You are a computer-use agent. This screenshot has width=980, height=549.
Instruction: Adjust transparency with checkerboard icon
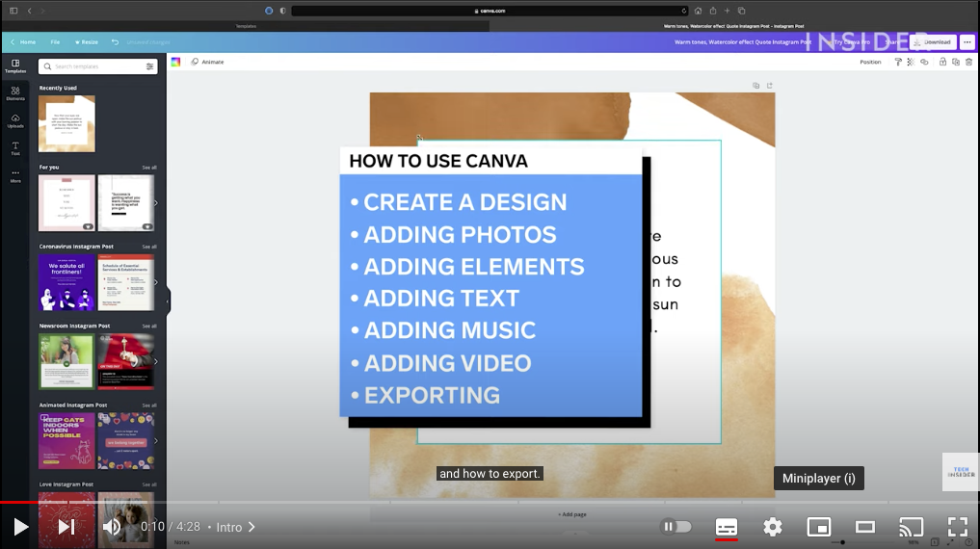coord(911,62)
